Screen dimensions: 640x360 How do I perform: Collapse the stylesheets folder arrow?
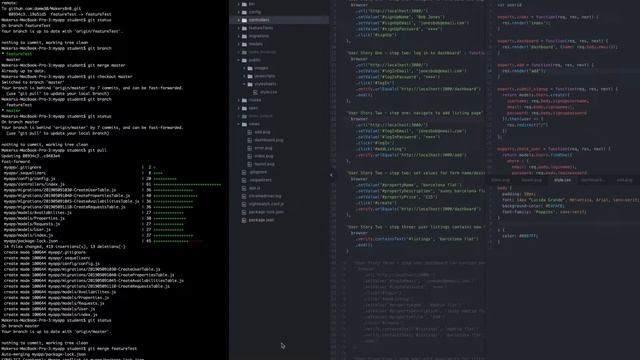244,84
